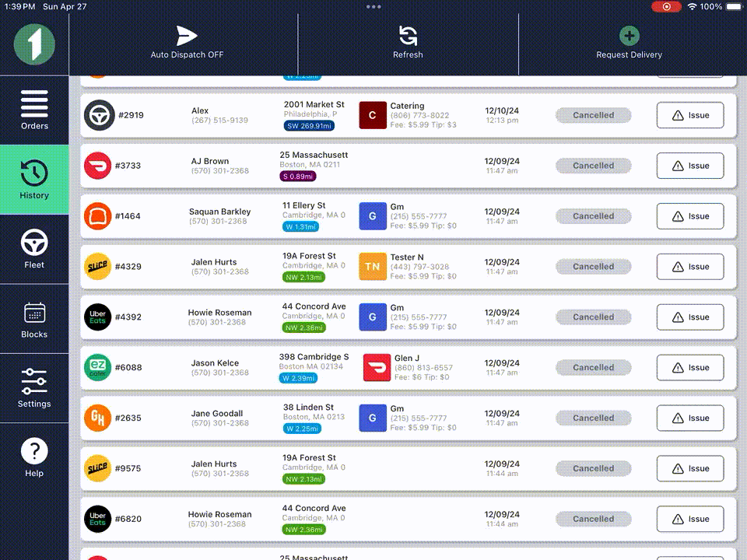747x560 pixels.
Task: Click Slice icon for order #9575
Action: pyautogui.click(x=98, y=468)
